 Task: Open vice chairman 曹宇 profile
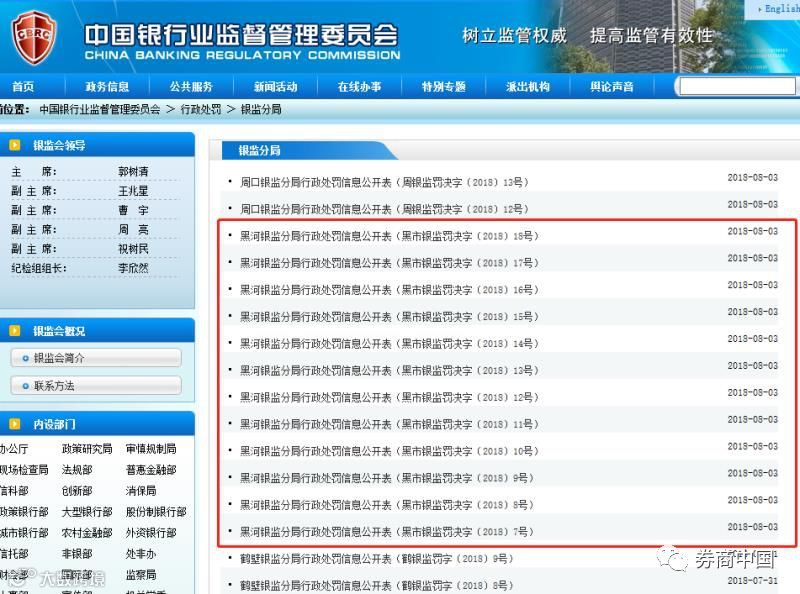click(x=133, y=210)
